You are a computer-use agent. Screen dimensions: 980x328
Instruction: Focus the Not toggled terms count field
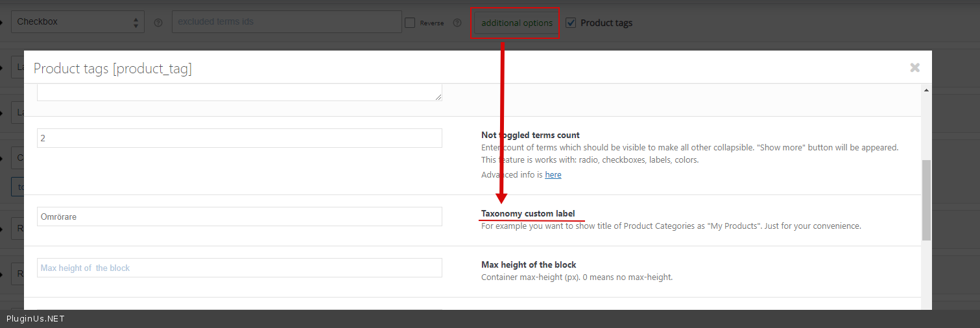[x=239, y=138]
